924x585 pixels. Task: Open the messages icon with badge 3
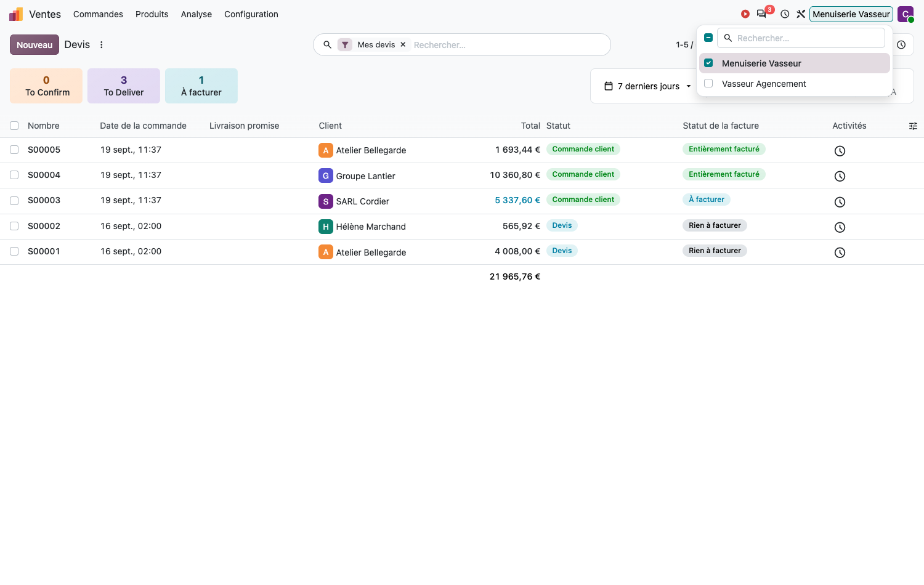pos(763,14)
